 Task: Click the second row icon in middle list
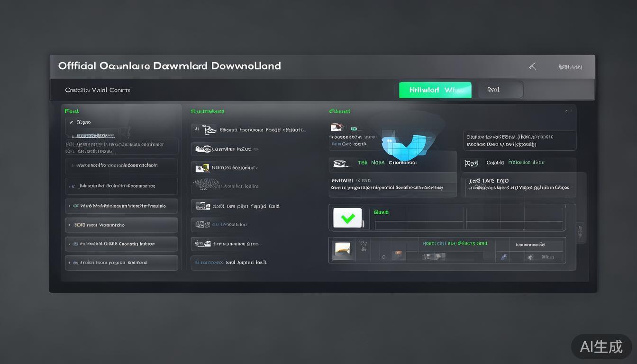click(x=203, y=149)
